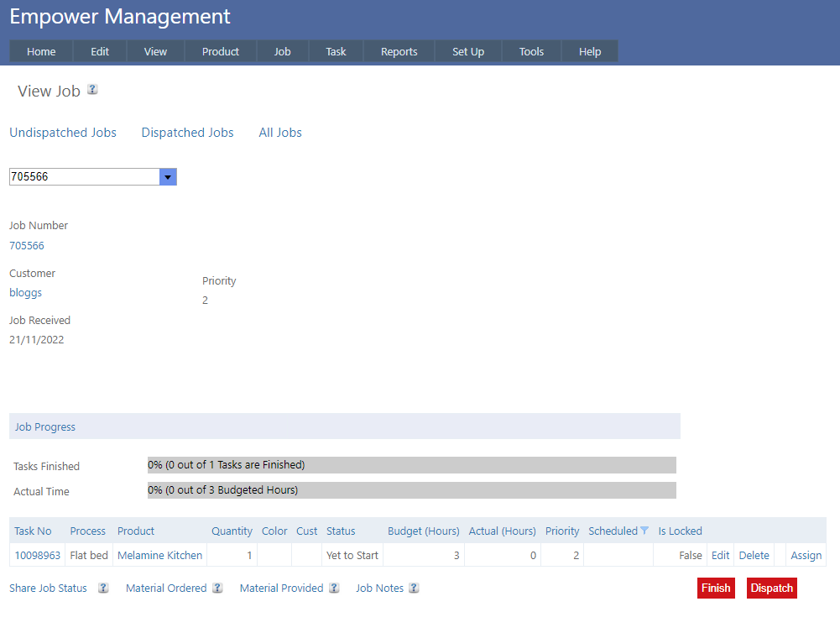The height and width of the screenshot is (633, 840).
Task: Click help icon next to Share Job Status
Action: [x=103, y=589]
